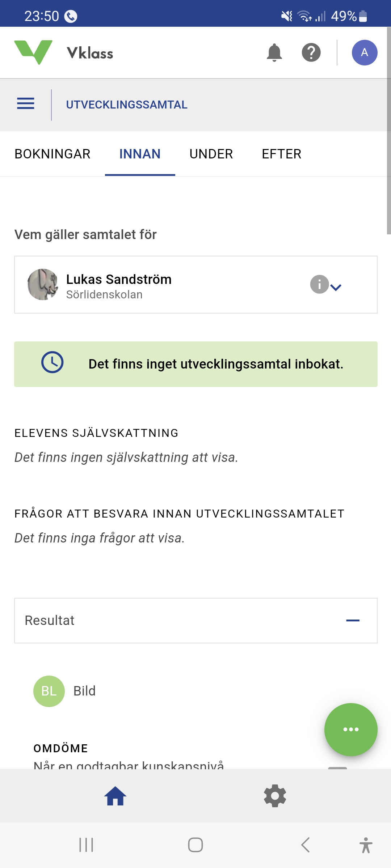
Task: Open the hamburger navigation menu
Action: tap(26, 104)
